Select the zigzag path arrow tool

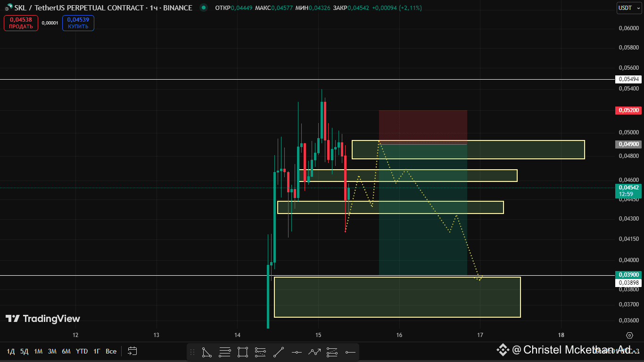click(314, 352)
